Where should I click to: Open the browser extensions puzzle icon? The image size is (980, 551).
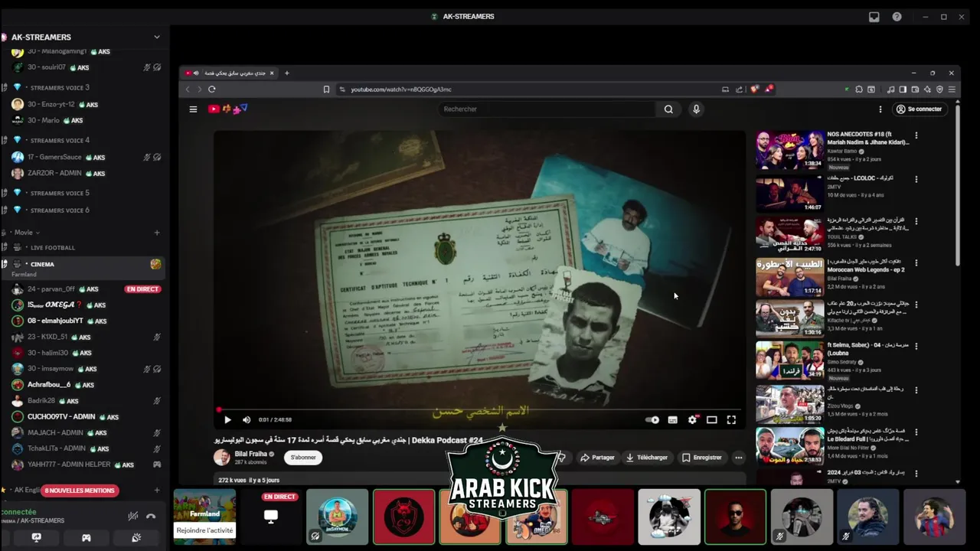(859, 90)
